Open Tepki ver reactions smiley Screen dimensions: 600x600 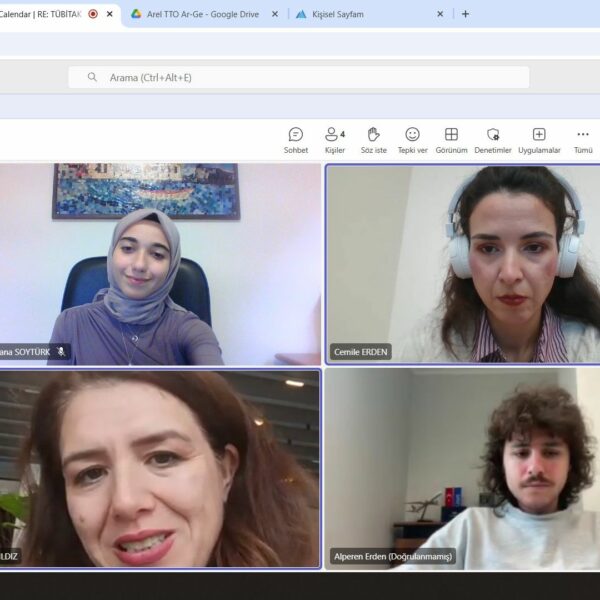[412, 139]
